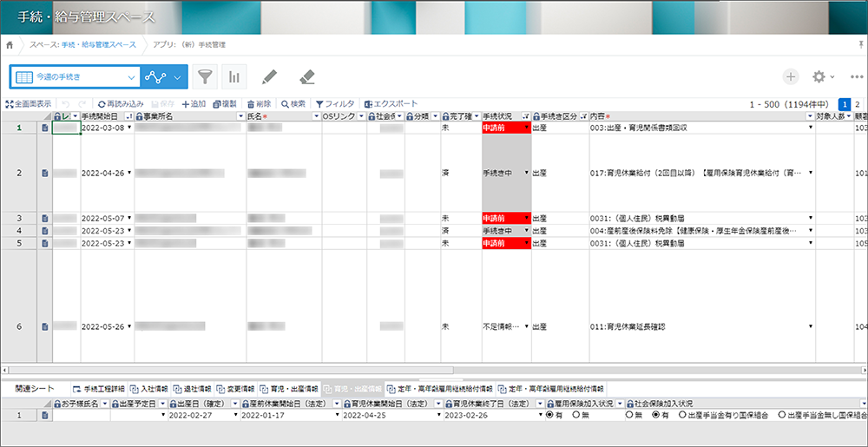Click the eraser icon in toolbar
The height and width of the screenshot is (447, 868).
[x=306, y=77]
